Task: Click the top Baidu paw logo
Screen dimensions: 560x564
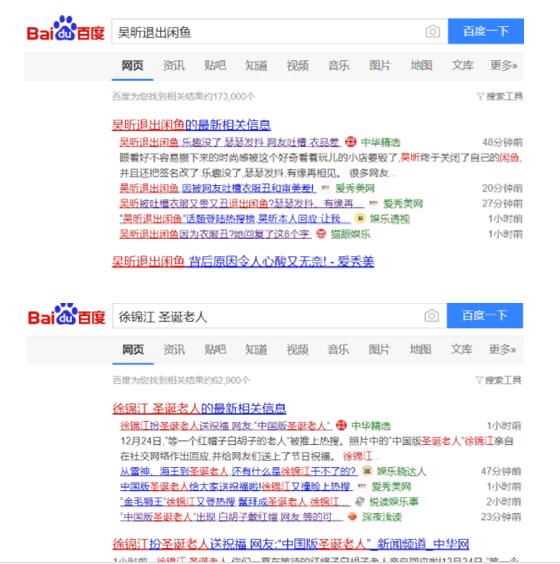Action: tap(65, 28)
